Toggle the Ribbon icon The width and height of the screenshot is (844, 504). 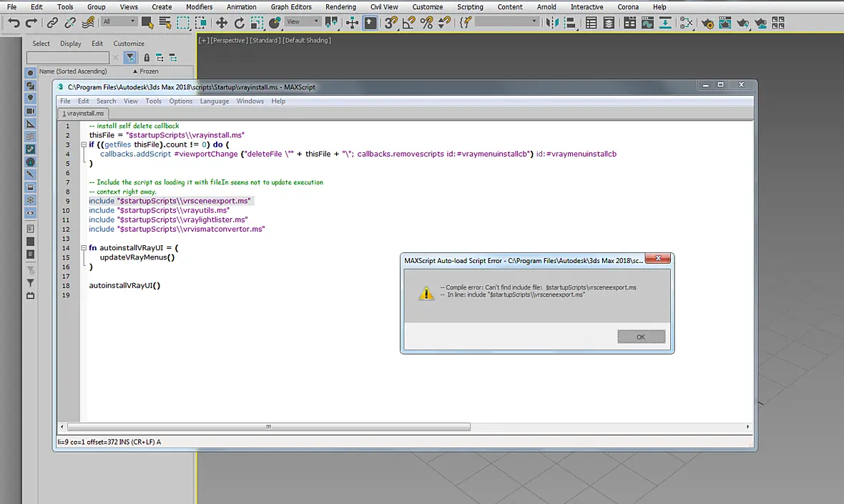click(629, 23)
